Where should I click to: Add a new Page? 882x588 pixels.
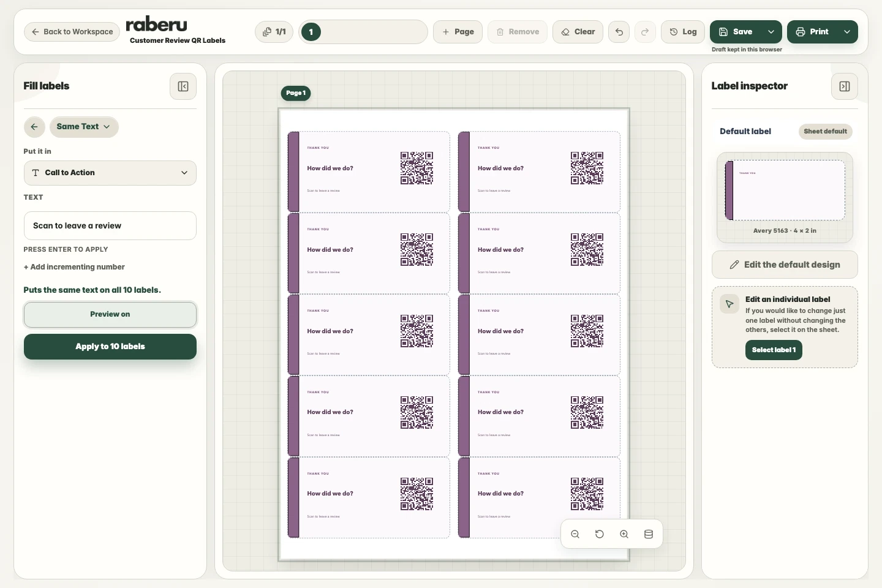pos(458,32)
